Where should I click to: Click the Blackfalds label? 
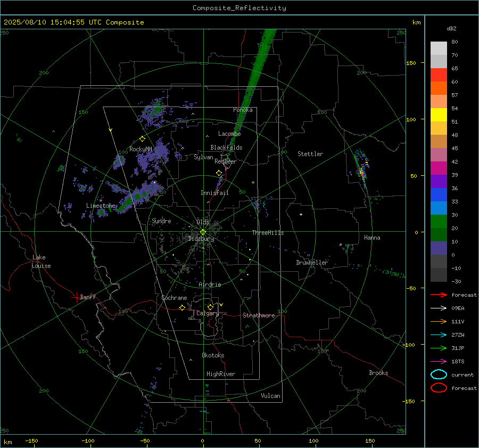(226, 148)
